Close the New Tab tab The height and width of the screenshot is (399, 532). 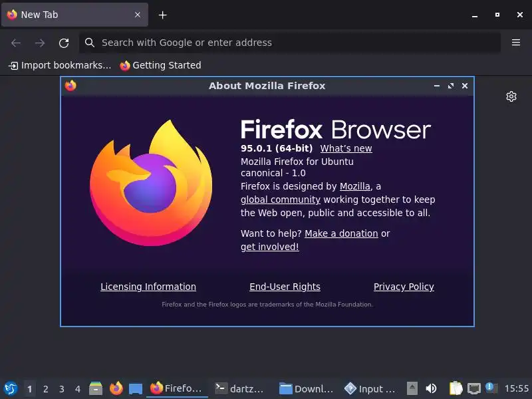click(x=138, y=15)
